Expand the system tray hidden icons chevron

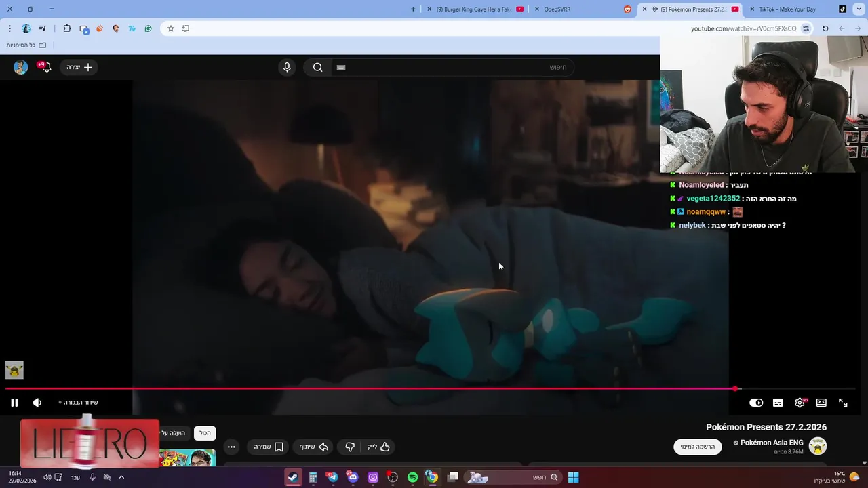coord(121,477)
